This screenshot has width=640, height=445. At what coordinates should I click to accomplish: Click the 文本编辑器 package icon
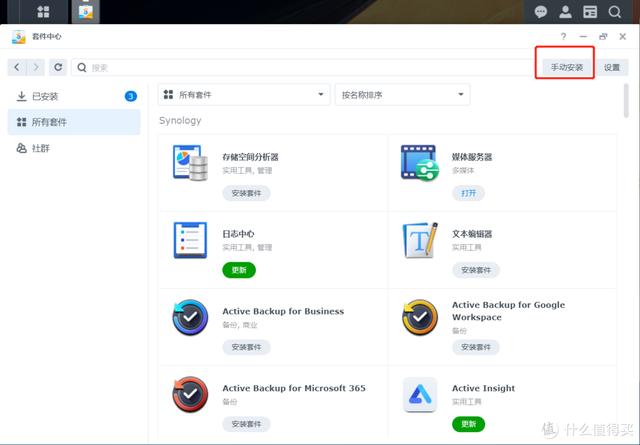click(420, 240)
